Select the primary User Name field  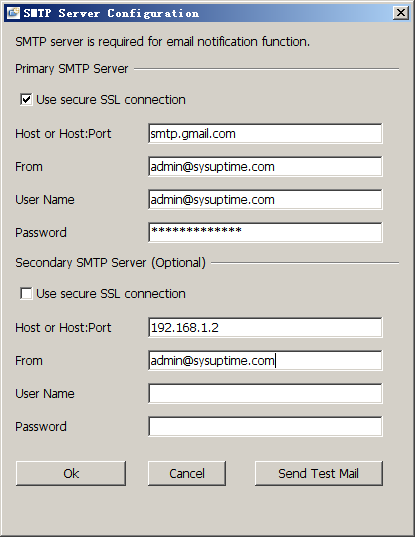click(265, 199)
